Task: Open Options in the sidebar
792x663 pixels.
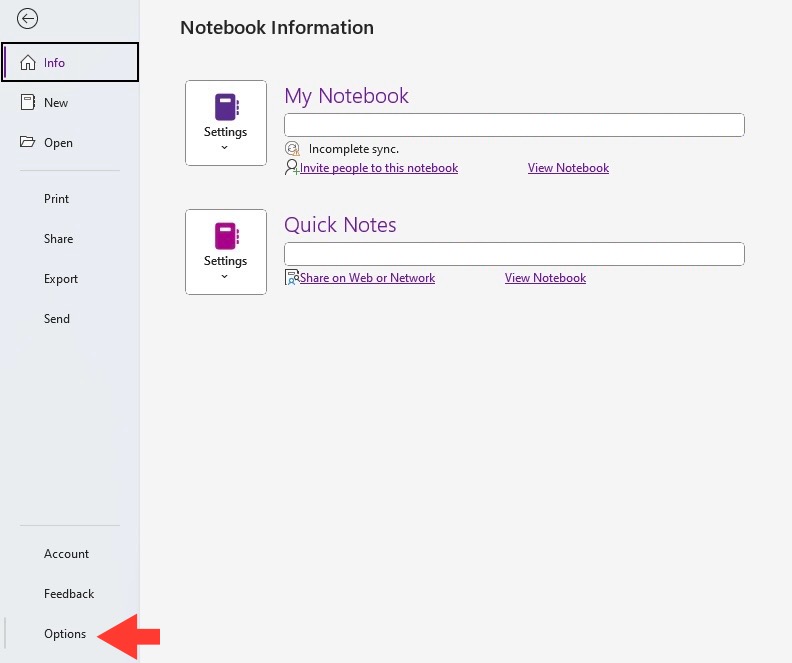Action: click(x=65, y=634)
